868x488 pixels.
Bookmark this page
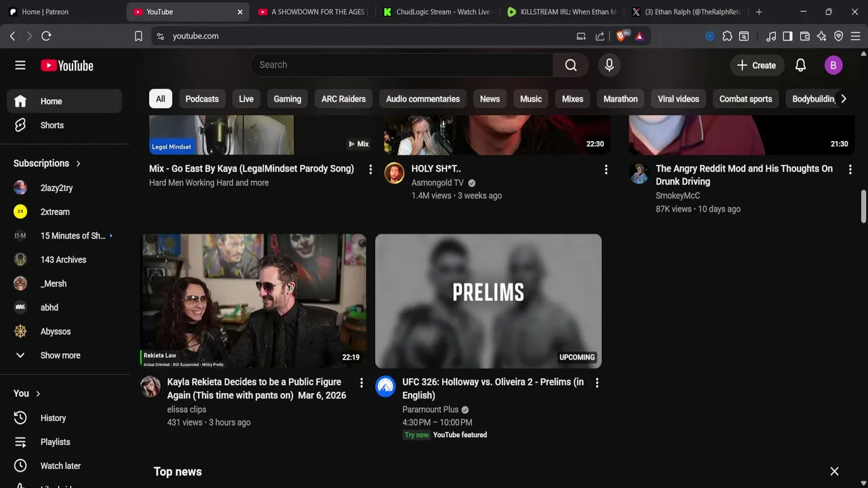[138, 36]
